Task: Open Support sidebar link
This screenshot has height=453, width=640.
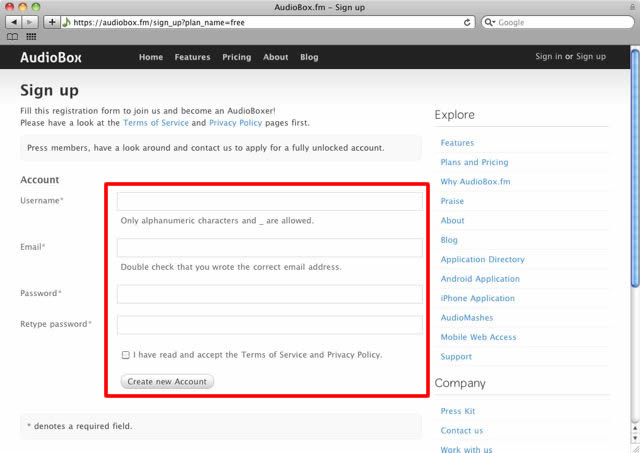Action: tap(456, 357)
